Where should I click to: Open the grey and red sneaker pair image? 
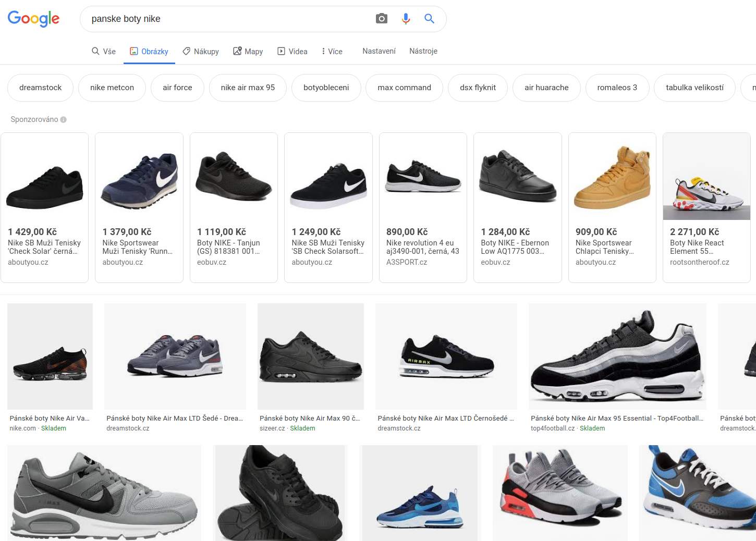point(560,493)
